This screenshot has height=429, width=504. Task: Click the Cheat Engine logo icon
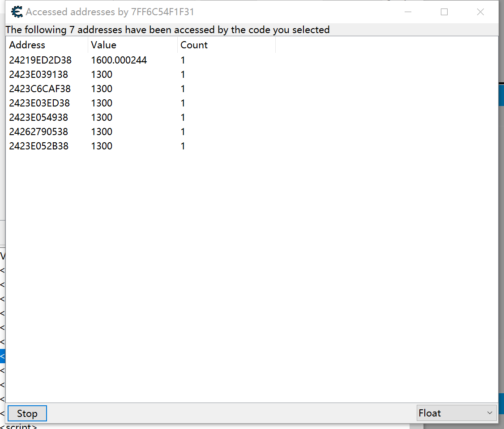(17, 12)
